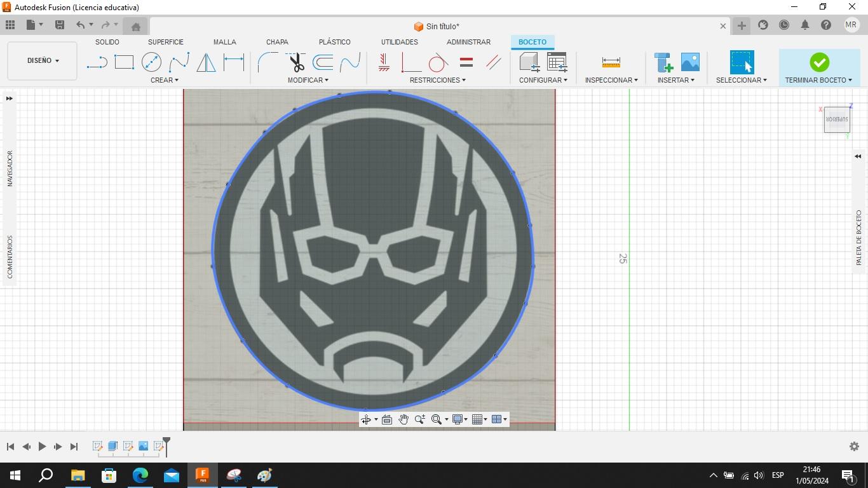This screenshot has height=488, width=868.
Task: Pick the fit-point Spline tool
Action: tap(179, 62)
